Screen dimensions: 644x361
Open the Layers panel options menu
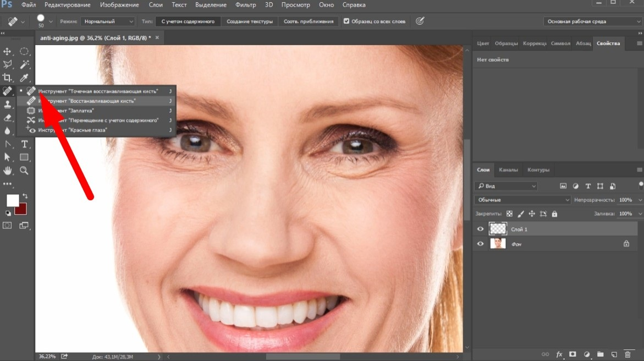(640, 170)
